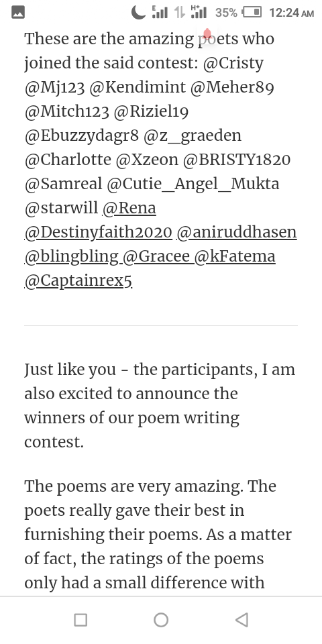Viewport: 322px width, 644px height.
Task: Open the @Rena profile link
Action: tap(129, 208)
